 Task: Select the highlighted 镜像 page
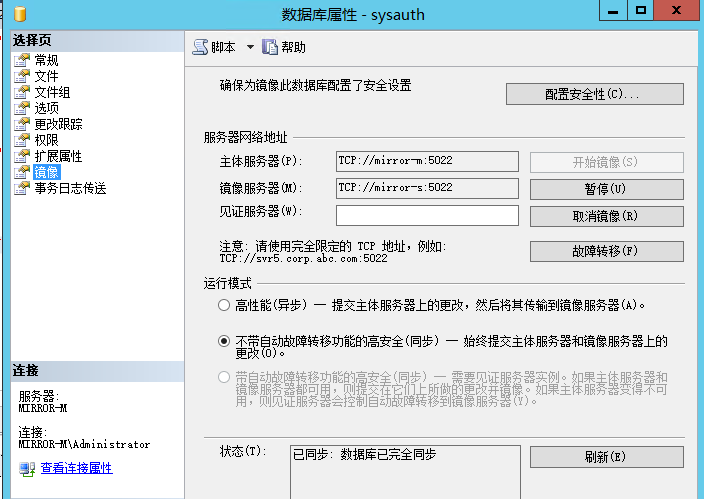pyautogui.click(x=46, y=172)
